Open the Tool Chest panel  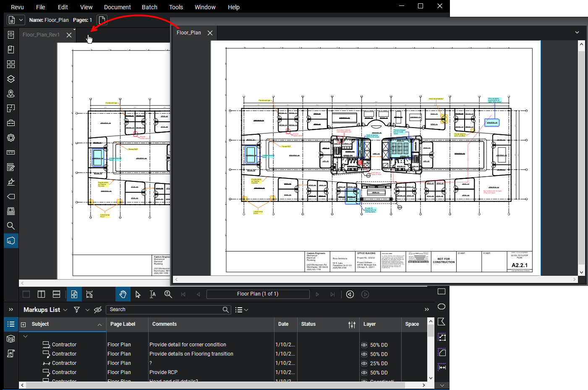[x=11, y=123]
